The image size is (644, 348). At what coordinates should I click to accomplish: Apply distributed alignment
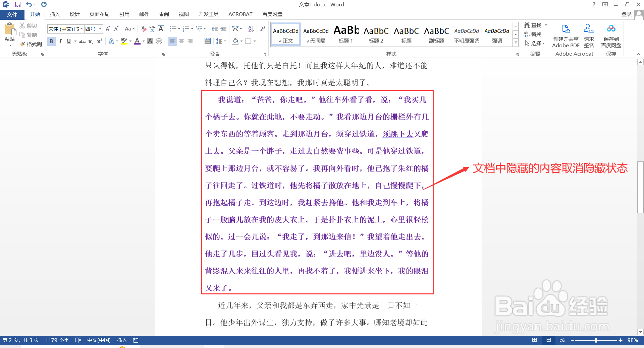click(x=208, y=41)
